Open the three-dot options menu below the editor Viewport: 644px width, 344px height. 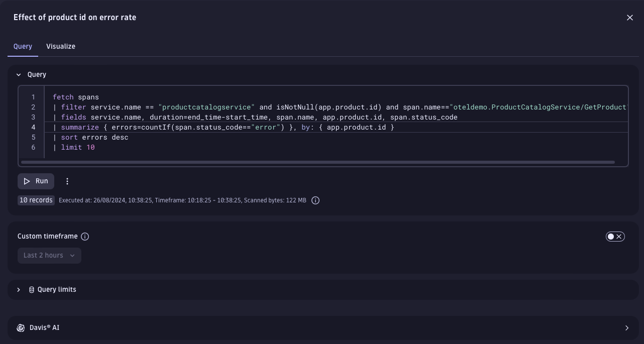pos(67,181)
